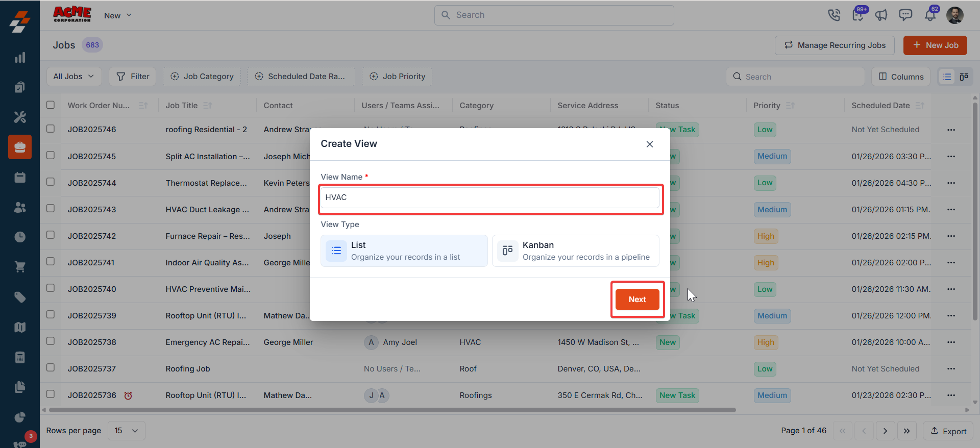Check the box for JOB2025739
Image resolution: width=980 pixels, height=448 pixels.
click(x=51, y=315)
